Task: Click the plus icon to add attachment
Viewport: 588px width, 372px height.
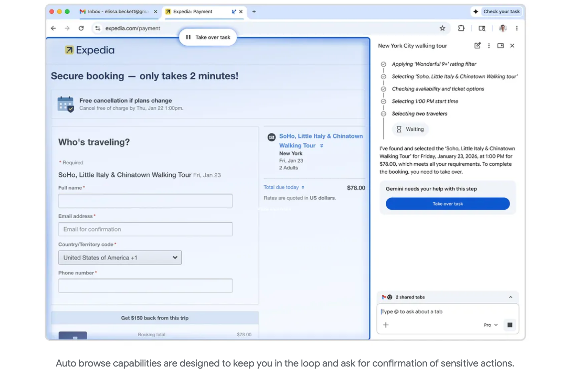Action: [x=386, y=325]
